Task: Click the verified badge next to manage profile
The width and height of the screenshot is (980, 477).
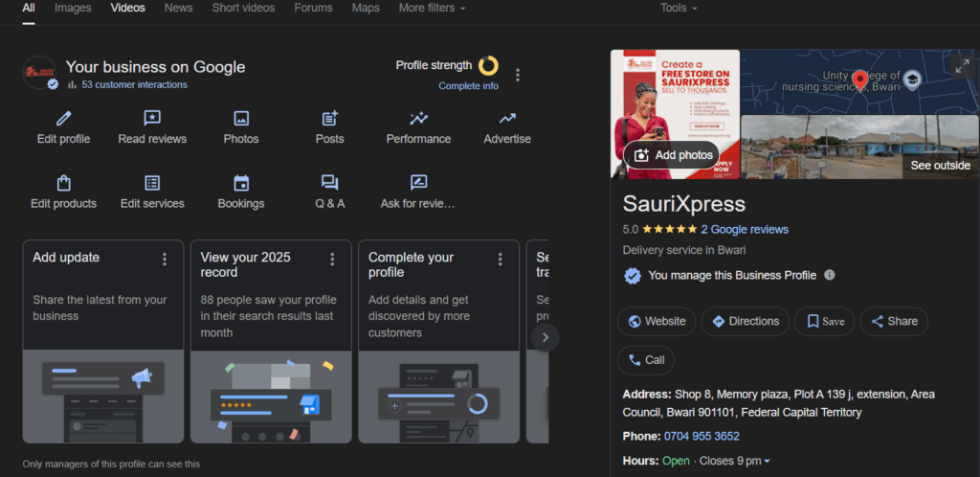Action: tap(633, 276)
